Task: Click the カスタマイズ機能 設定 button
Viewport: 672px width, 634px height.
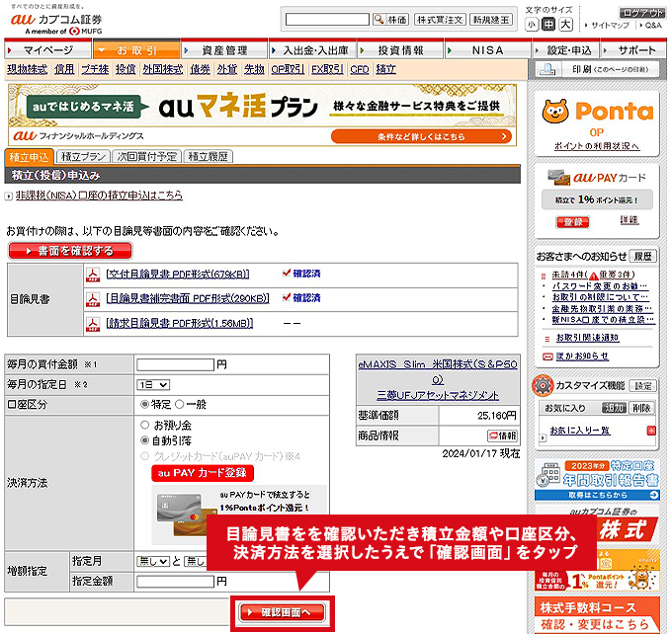Action: tap(643, 386)
